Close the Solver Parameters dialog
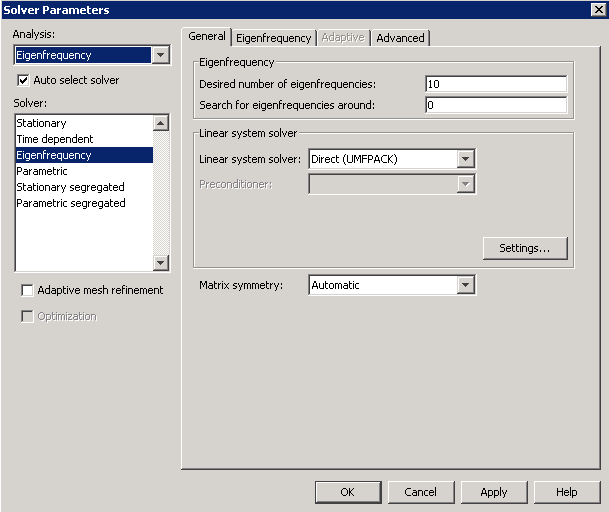Image resolution: width=609 pixels, height=512 pixels. click(598, 9)
